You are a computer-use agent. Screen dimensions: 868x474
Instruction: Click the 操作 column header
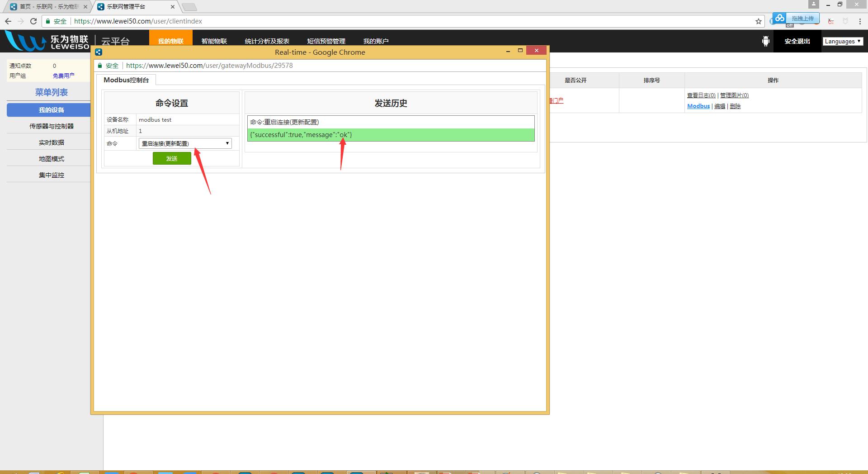coord(773,81)
